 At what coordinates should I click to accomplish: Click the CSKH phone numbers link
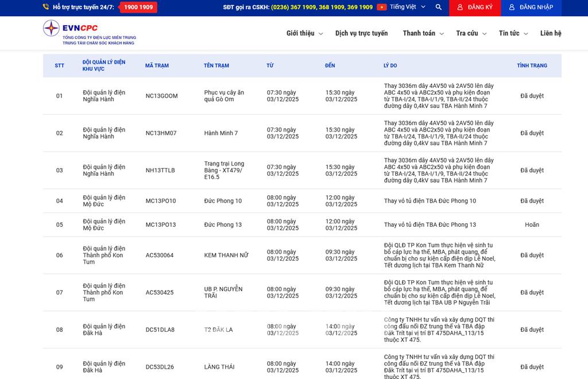tap(322, 7)
